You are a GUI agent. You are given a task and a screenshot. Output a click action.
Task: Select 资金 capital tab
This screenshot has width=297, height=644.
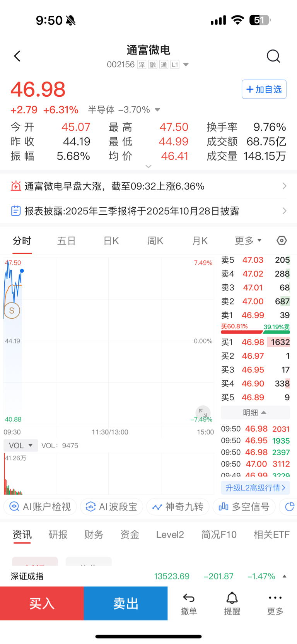point(130,535)
